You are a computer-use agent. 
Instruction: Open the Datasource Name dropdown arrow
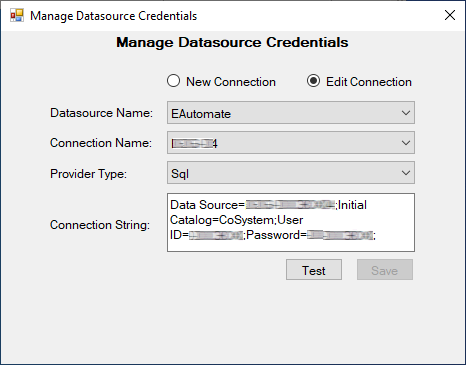coord(406,113)
